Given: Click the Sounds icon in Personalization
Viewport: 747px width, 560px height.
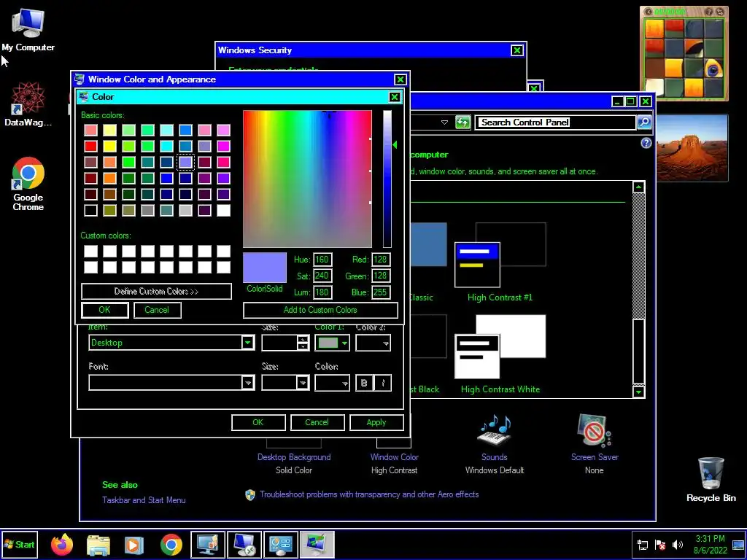Looking at the screenshot, I should point(494,431).
